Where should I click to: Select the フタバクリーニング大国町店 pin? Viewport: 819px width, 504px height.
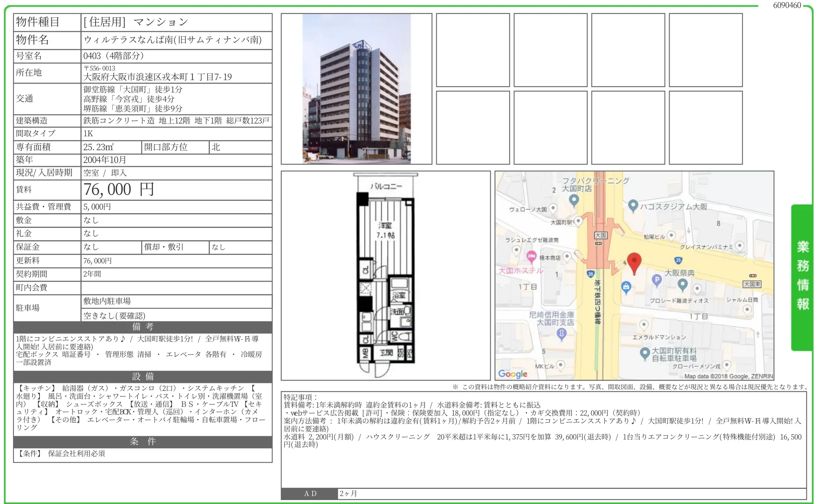[574, 200]
